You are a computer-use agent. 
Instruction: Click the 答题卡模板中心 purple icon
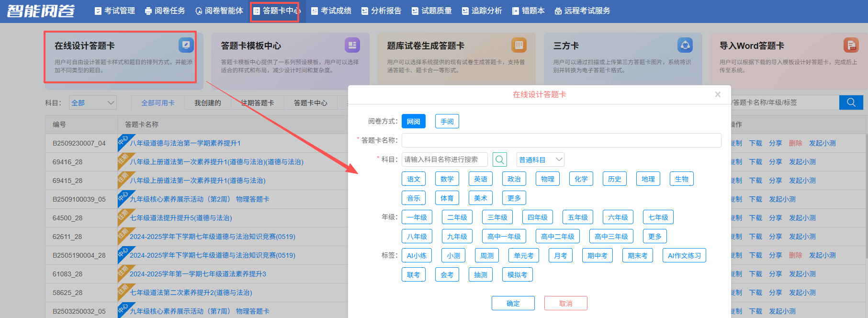click(352, 45)
